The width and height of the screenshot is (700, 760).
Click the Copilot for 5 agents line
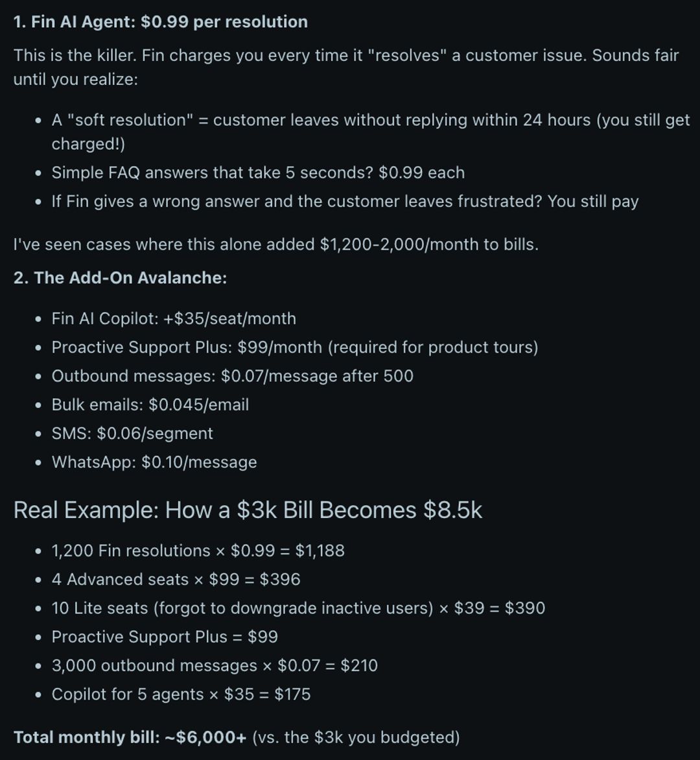click(x=181, y=694)
